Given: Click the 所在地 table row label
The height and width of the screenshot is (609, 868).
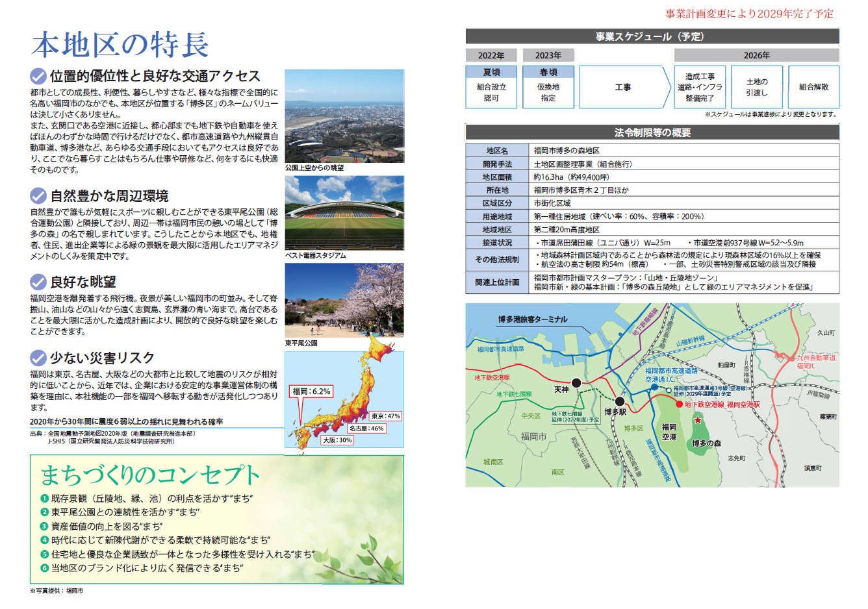Looking at the screenshot, I should 498,190.
